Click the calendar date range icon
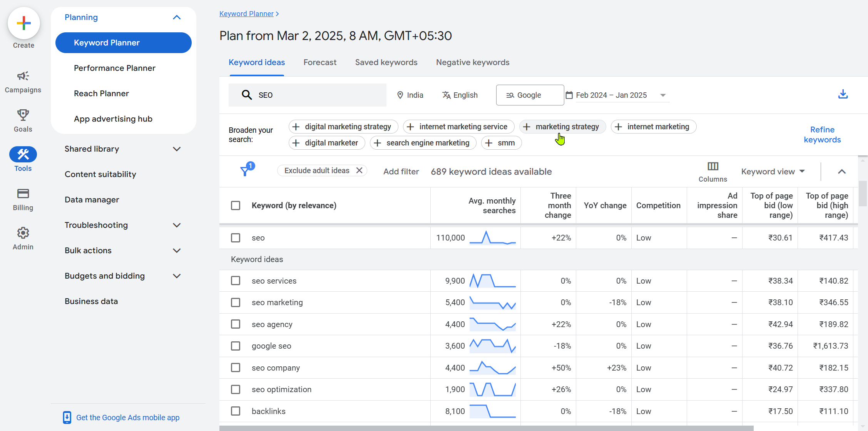This screenshot has width=868, height=431. (569, 95)
